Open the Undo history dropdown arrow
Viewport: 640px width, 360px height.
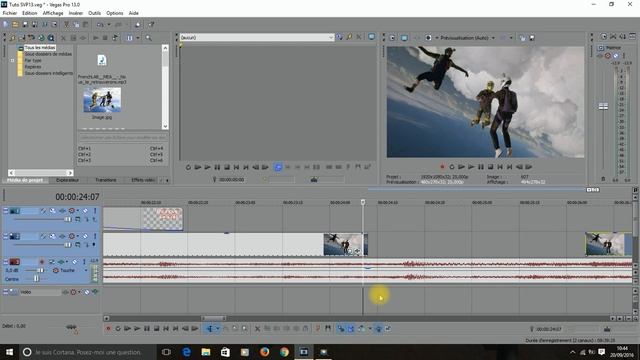pyautogui.click(x=109, y=24)
